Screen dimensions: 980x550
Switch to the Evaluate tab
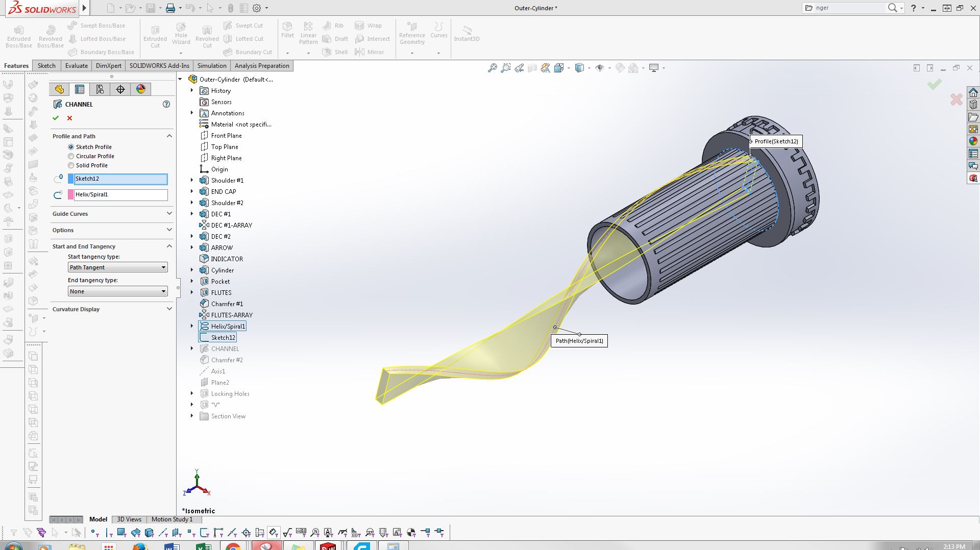pos(77,66)
